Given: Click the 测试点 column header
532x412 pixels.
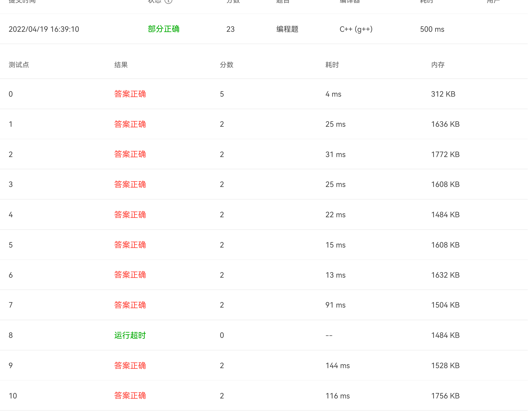Looking at the screenshot, I should point(19,65).
